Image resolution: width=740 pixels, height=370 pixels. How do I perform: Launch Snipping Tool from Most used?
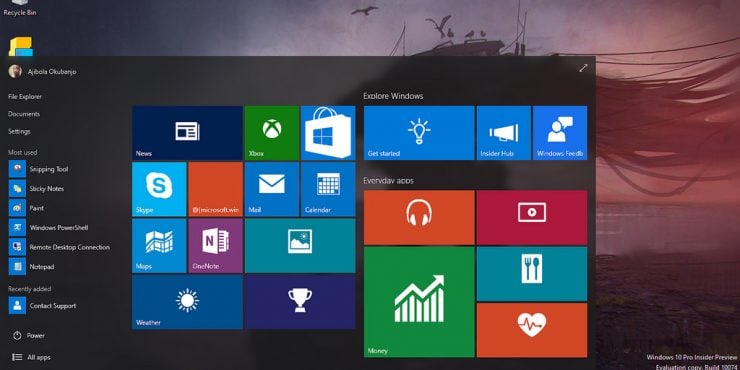pos(39,169)
